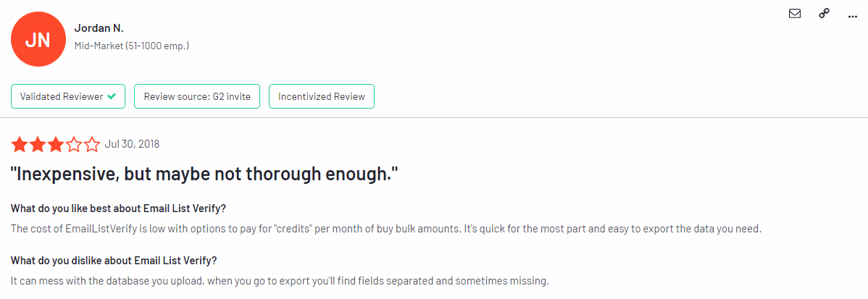Select the Review source: G2 invite badge
Image resolution: width=868 pixels, height=299 pixels.
point(197,96)
